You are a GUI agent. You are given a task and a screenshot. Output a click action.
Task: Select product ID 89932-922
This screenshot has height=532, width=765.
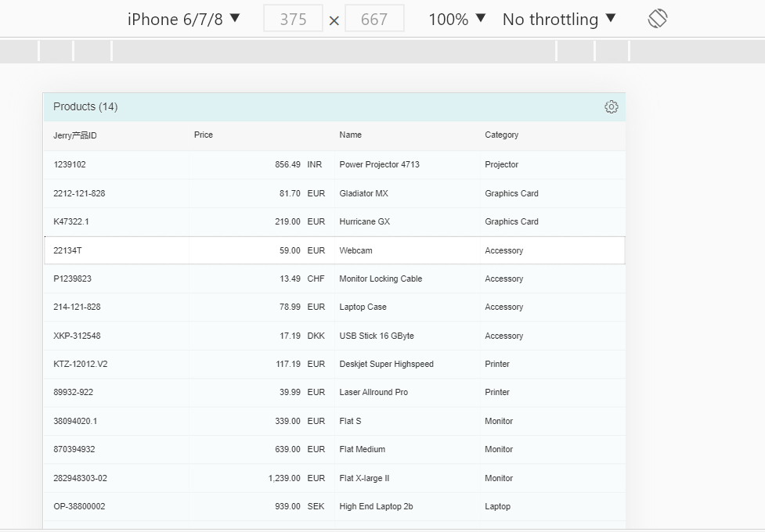(x=73, y=393)
